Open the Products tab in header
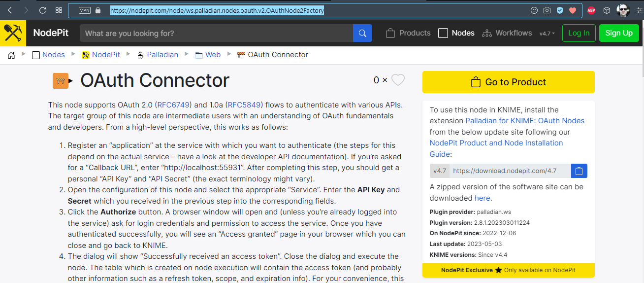This screenshot has width=644, height=283. (408, 33)
